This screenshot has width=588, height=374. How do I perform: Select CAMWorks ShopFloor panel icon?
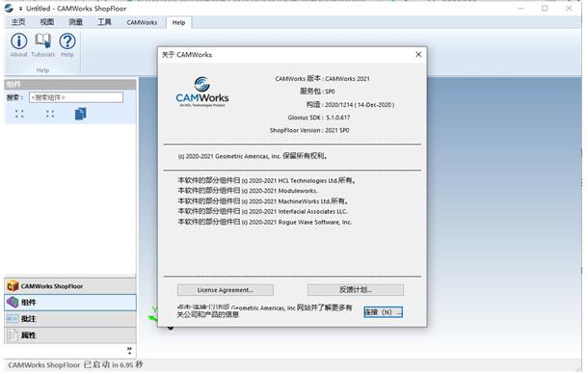point(13,286)
